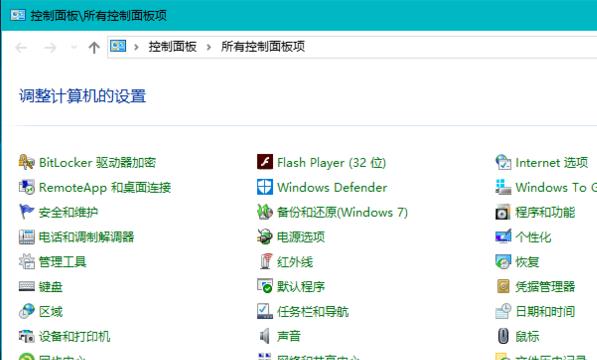The height and width of the screenshot is (360, 597).
Task: Expand chevron before 所有控制面板项 breadcrumb
Action: (x=209, y=47)
